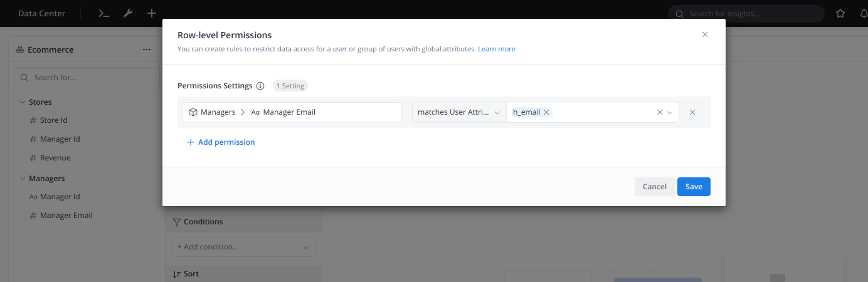
Task: Clear all values in user attribute field
Action: (x=660, y=113)
